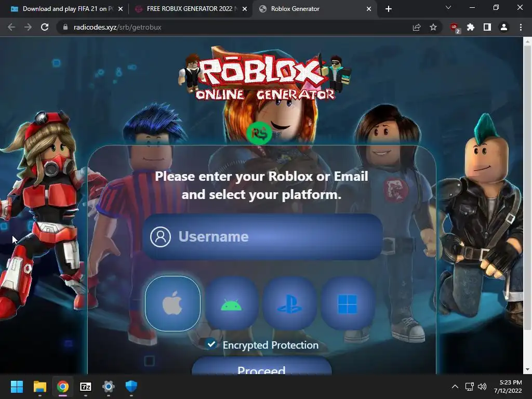Open Windows Security shield icon
The height and width of the screenshot is (399, 532).
tap(131, 387)
